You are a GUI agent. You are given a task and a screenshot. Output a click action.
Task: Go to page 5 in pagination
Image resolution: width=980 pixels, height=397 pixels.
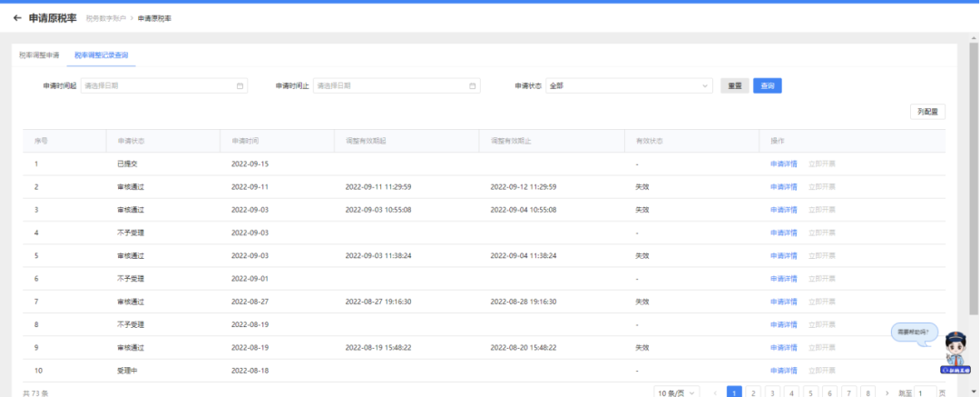810,392
